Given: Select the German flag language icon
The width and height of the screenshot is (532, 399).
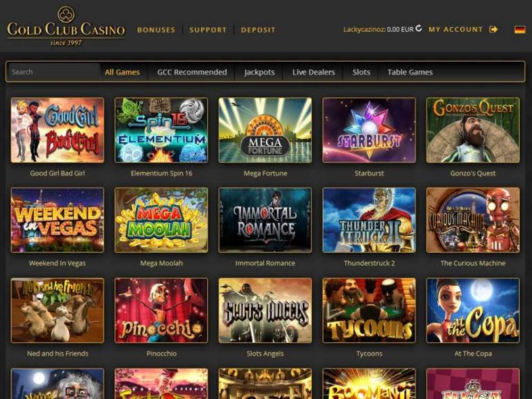Looking at the screenshot, I should (519, 29).
